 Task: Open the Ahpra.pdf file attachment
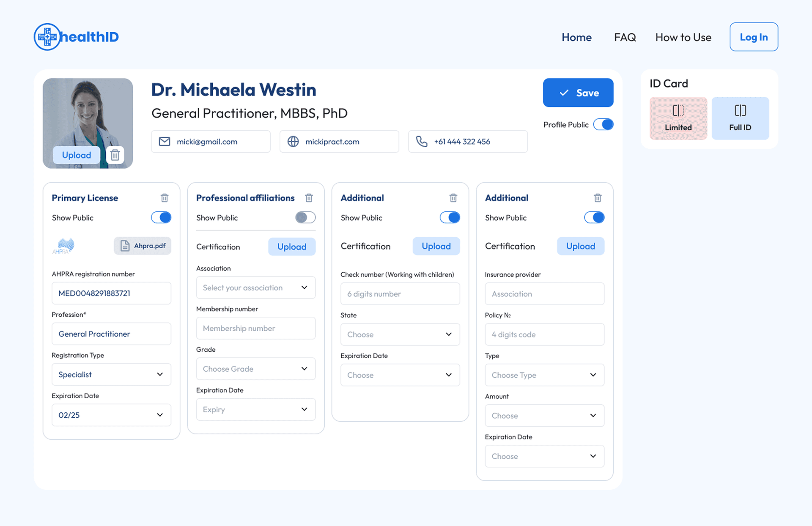pyautogui.click(x=142, y=246)
